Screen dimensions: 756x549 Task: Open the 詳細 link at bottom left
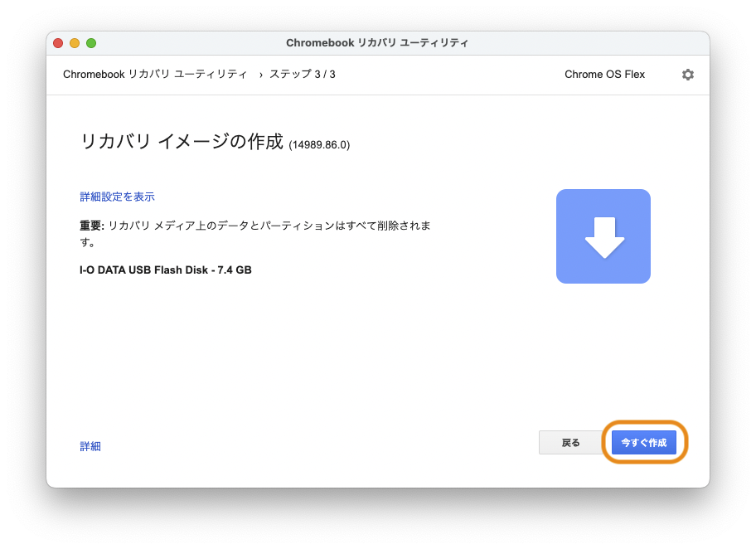(90, 446)
